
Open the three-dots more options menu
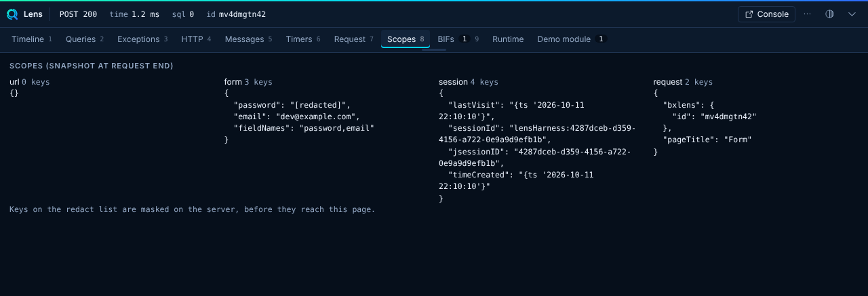click(807, 14)
